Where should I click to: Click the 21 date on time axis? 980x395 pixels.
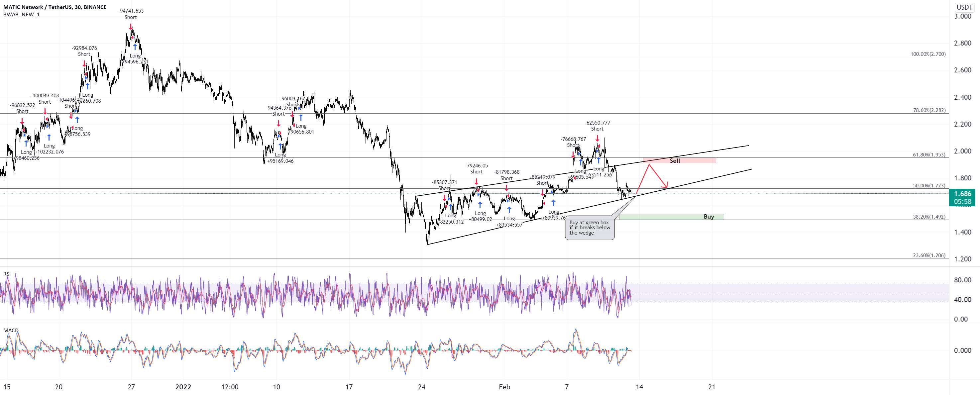click(712, 387)
